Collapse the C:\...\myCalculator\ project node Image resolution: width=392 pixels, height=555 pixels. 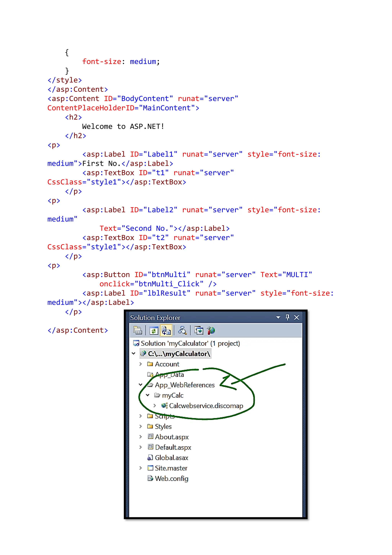coord(133,353)
